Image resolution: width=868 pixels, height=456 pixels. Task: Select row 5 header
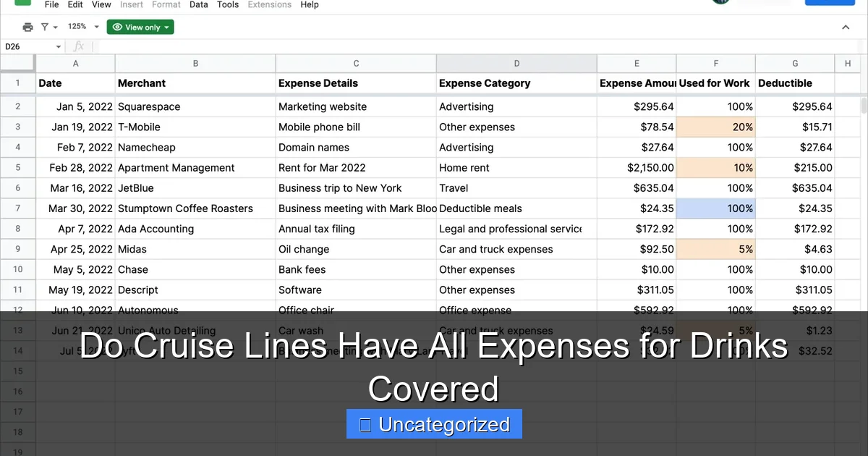tap(18, 168)
